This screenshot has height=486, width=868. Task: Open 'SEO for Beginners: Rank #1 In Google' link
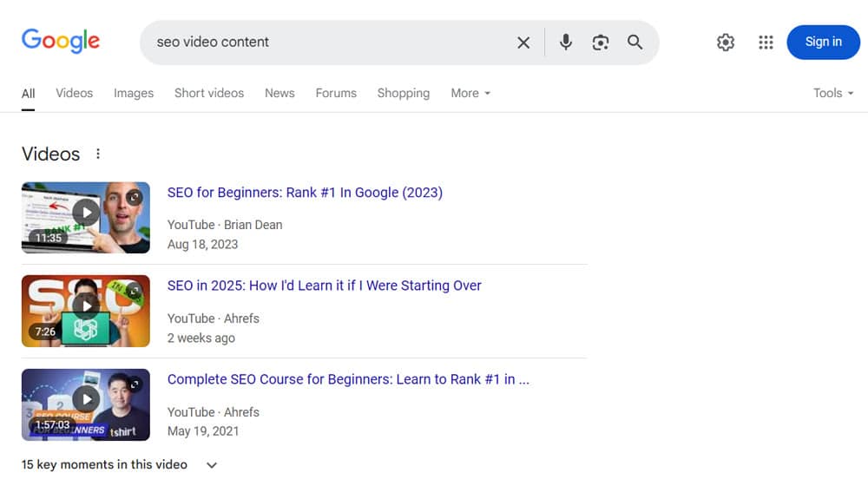(x=305, y=193)
